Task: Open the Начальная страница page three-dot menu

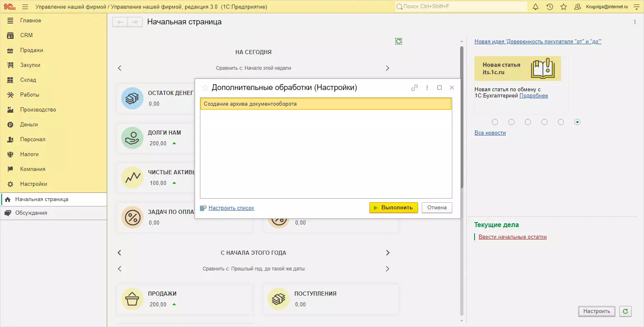Action: coord(635,22)
